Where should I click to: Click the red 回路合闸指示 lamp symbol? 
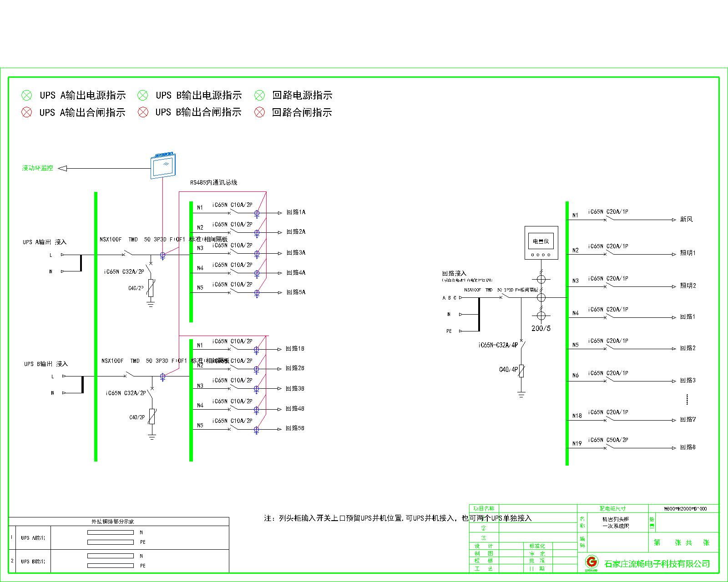click(x=259, y=112)
